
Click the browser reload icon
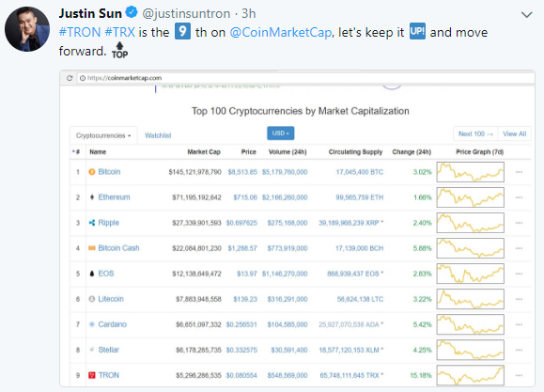pyautogui.click(x=70, y=78)
